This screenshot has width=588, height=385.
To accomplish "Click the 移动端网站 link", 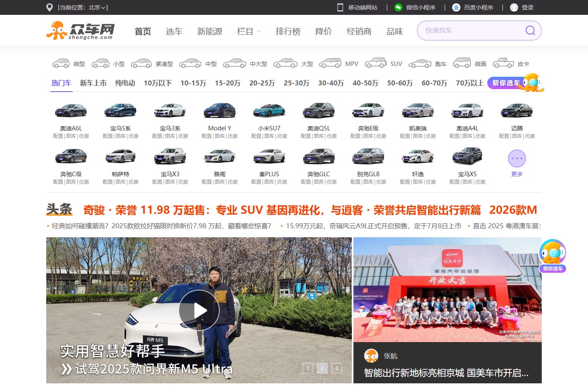I will (x=363, y=7).
